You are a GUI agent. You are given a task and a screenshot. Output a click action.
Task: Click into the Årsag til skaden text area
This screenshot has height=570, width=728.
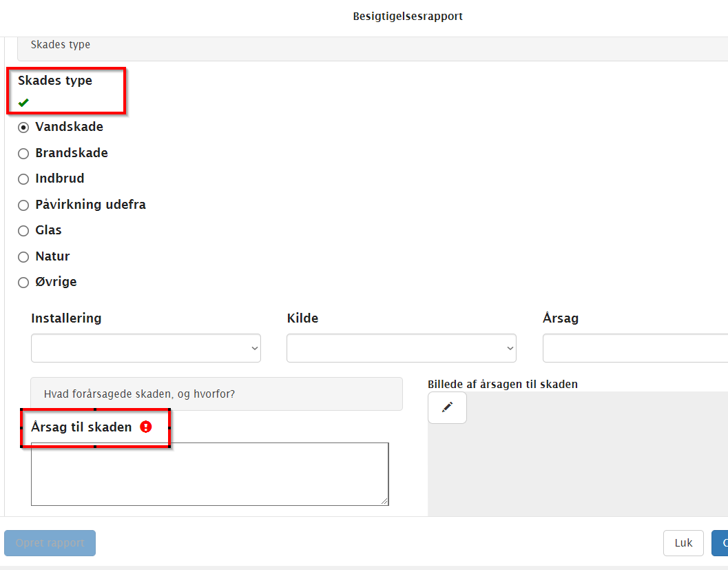[209, 474]
